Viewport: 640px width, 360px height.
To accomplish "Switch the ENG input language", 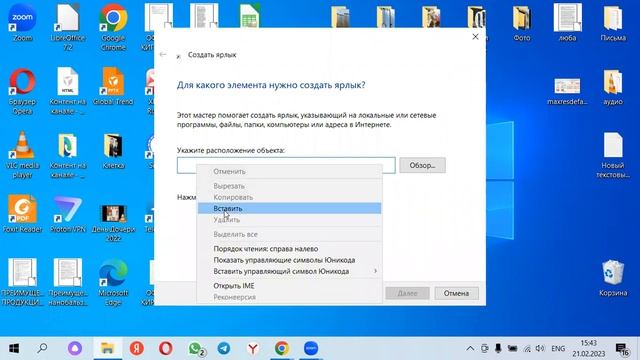I will [x=558, y=349].
